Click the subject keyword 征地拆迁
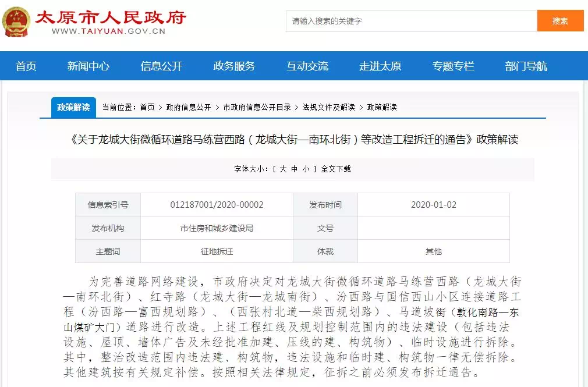 pyautogui.click(x=217, y=251)
